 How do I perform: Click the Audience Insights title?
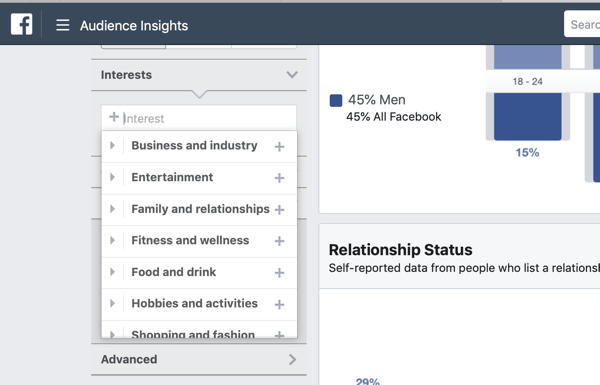coord(134,26)
